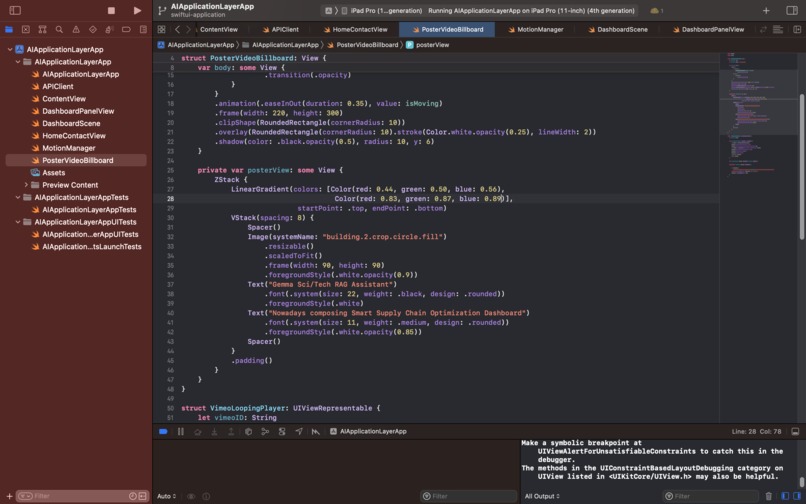
Task: Click the Step Over debug button
Action: (x=197, y=431)
